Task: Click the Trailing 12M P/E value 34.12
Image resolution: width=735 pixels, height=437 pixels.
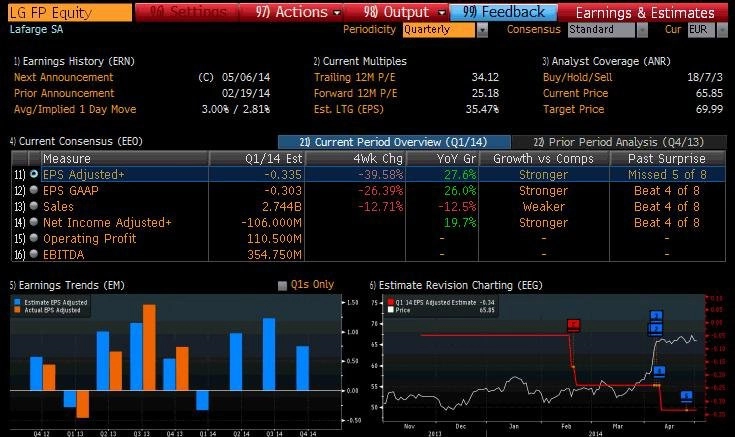Action: 485,77
